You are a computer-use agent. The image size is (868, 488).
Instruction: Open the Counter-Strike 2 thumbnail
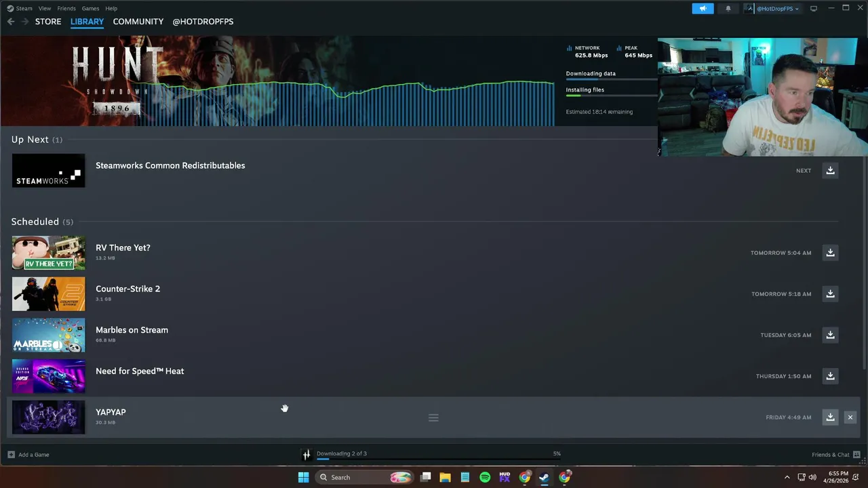pos(48,293)
